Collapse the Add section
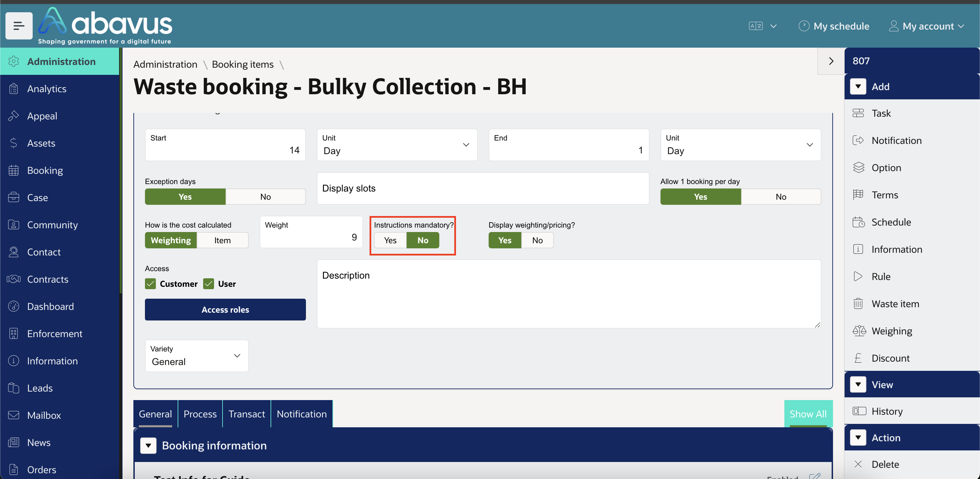The width and height of the screenshot is (980, 479). 858,86
